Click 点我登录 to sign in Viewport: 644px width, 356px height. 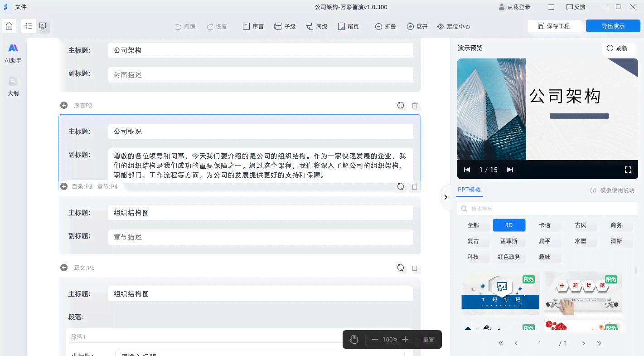[x=514, y=7]
